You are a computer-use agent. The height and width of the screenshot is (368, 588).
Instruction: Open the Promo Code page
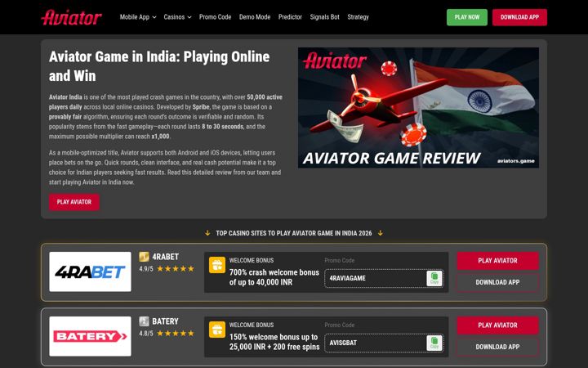216,17
